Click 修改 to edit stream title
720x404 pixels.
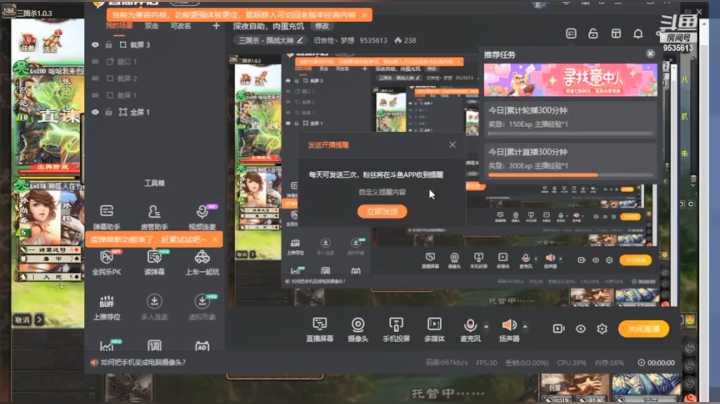322,26
